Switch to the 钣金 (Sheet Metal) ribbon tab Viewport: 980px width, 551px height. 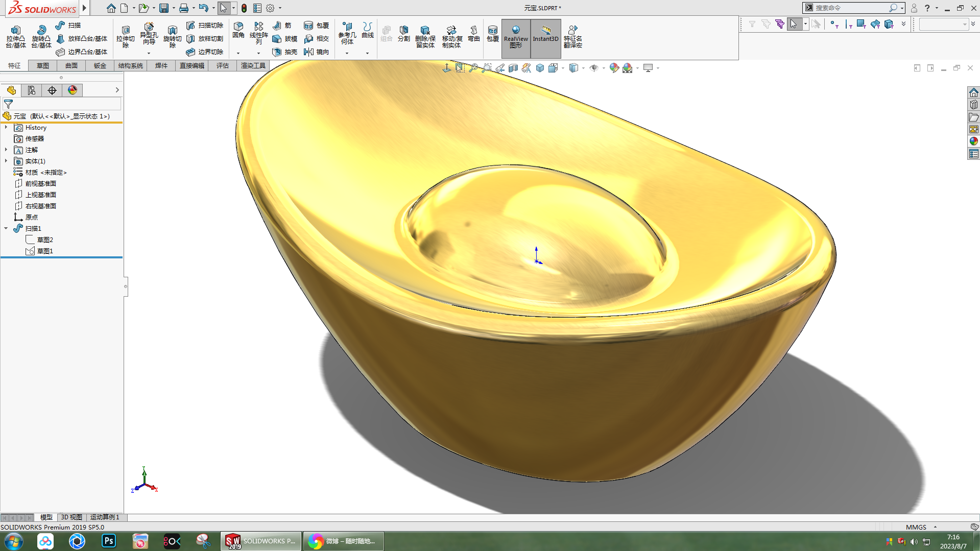(100, 65)
